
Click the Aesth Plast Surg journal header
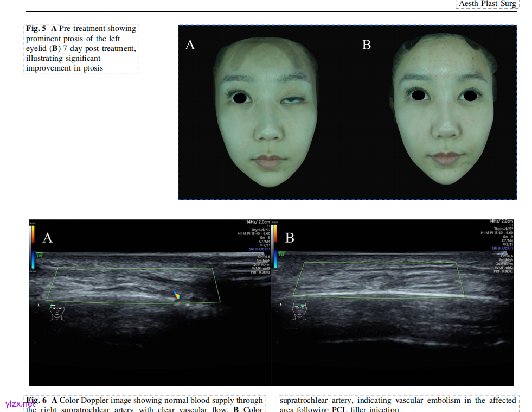click(x=488, y=4)
